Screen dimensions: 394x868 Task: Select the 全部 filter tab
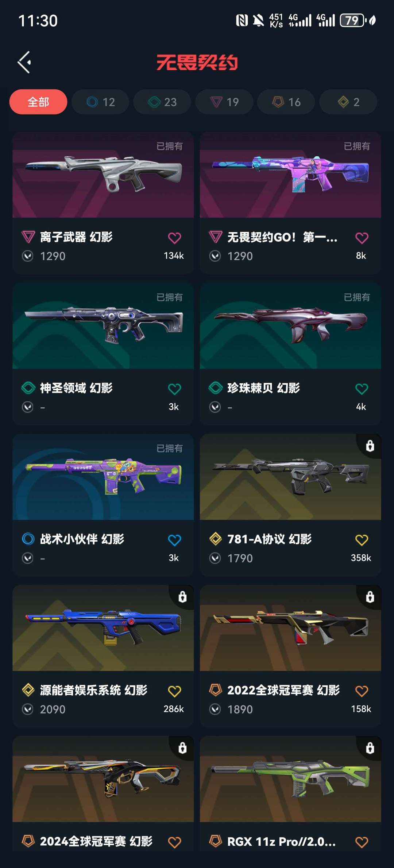coord(38,102)
